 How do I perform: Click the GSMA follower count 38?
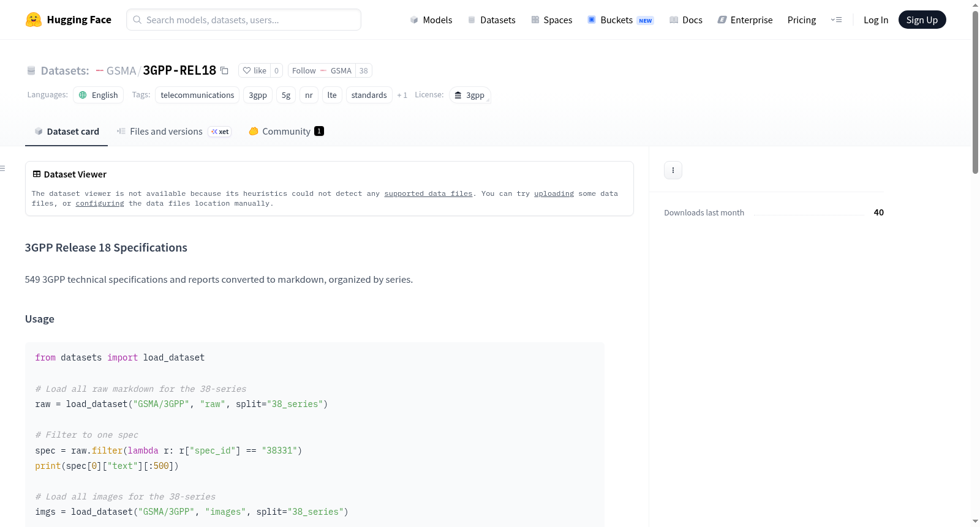coord(364,70)
